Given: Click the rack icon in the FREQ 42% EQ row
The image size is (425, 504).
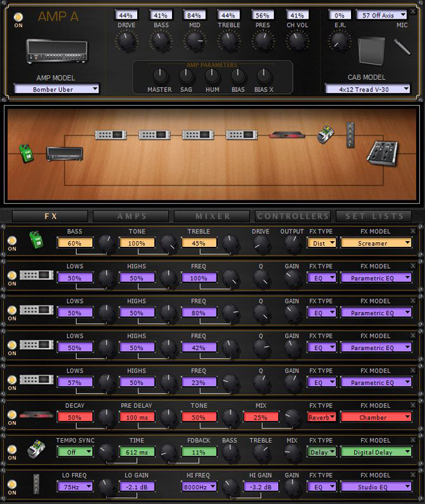Looking at the screenshot, I should 37,345.
